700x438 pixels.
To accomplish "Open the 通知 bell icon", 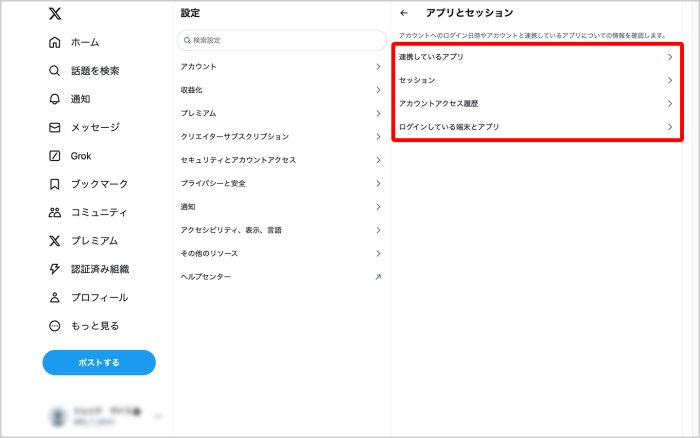I will tap(55, 99).
